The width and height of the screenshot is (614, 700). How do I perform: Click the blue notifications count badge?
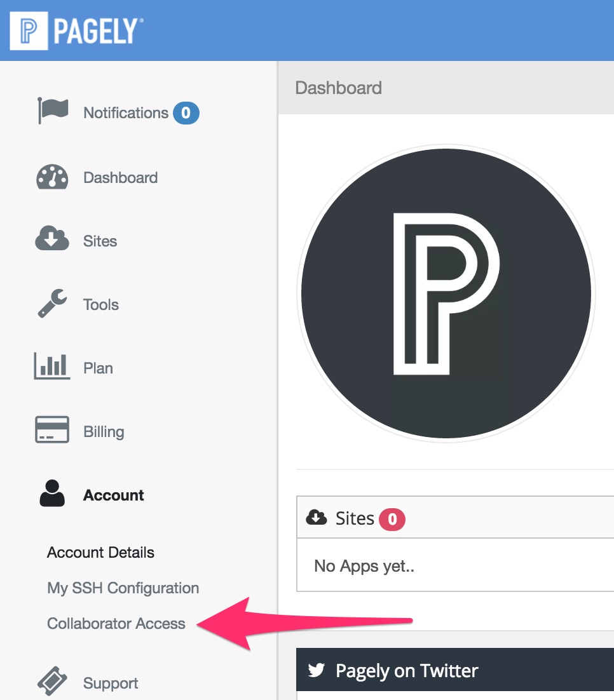click(186, 113)
